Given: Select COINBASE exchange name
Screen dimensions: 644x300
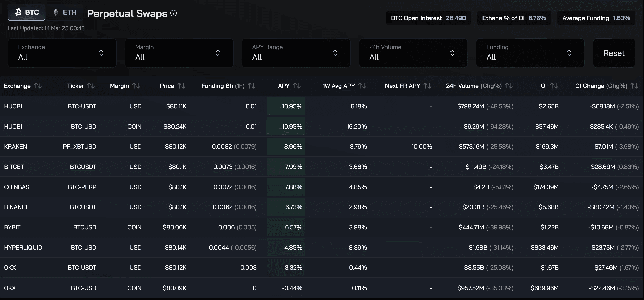Looking at the screenshot, I should click(19, 187).
